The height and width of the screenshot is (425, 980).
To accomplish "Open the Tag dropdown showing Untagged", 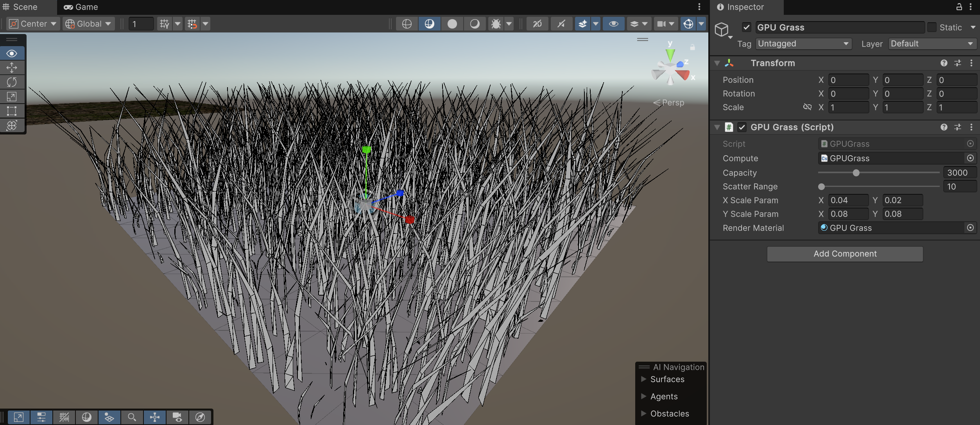I will (x=803, y=44).
